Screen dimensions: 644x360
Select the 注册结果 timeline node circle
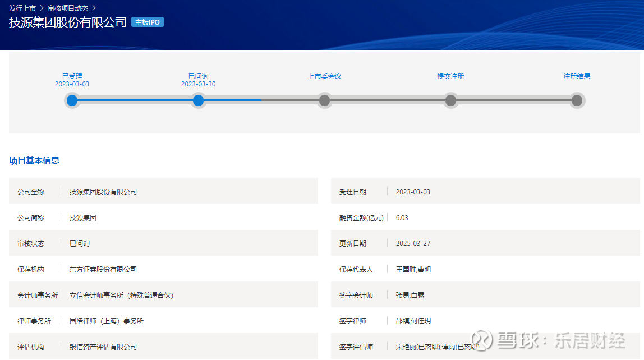click(x=577, y=101)
